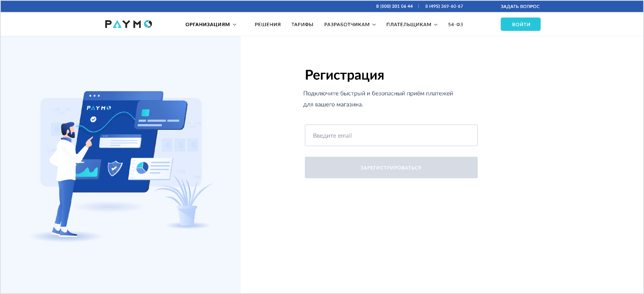Open the ТАРИФЫ page
644x294 pixels.
(302, 24)
